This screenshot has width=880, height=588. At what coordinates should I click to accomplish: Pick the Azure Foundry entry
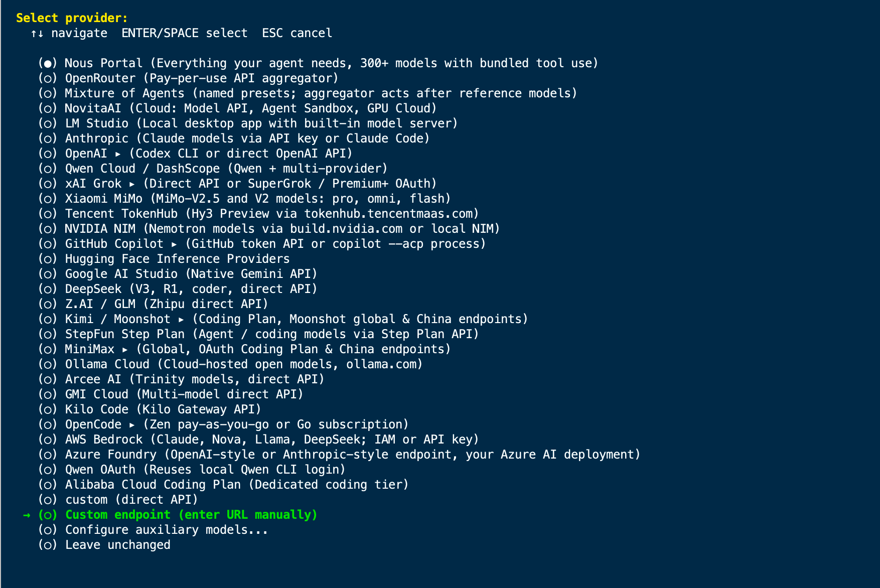(x=339, y=455)
